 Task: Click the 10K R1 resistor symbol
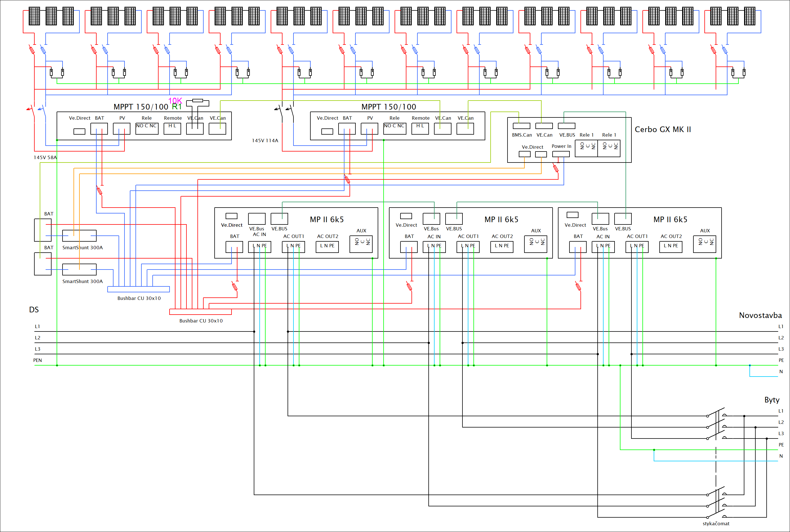click(197, 101)
